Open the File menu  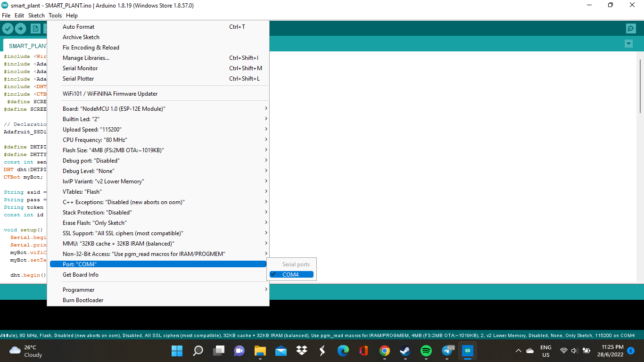click(6, 16)
